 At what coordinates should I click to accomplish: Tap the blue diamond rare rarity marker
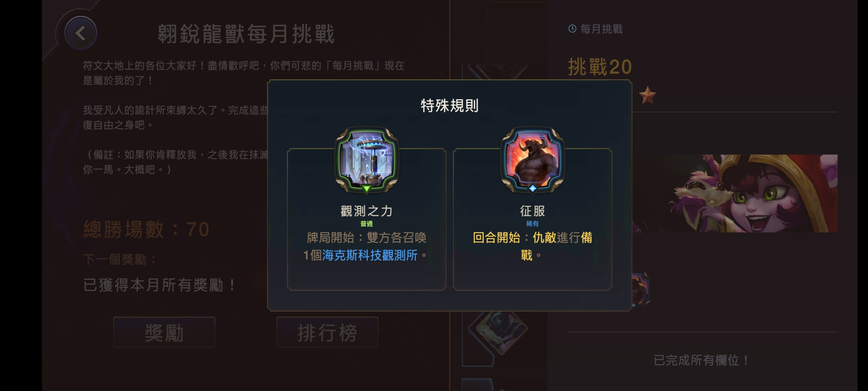point(532,188)
